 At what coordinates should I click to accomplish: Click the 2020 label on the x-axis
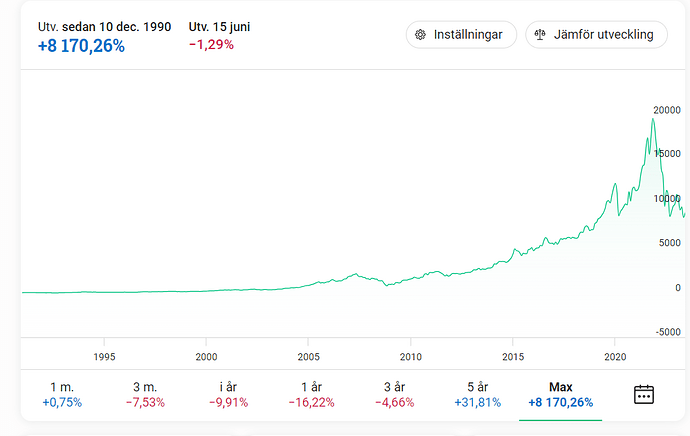click(x=615, y=356)
